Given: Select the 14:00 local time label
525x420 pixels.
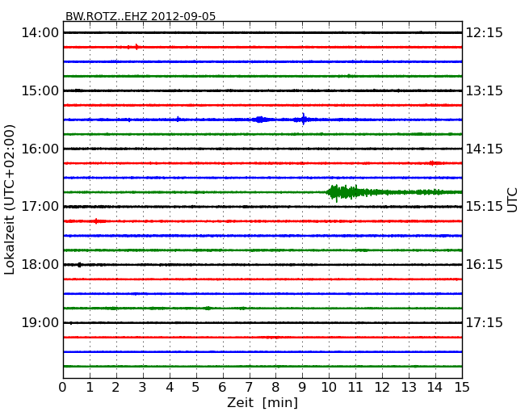Looking at the screenshot, I should 40,33.
